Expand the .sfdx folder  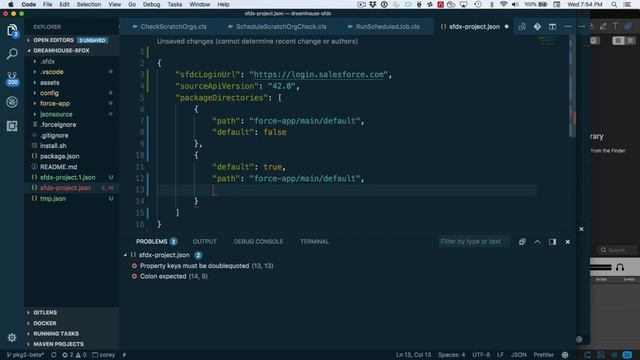(x=47, y=61)
